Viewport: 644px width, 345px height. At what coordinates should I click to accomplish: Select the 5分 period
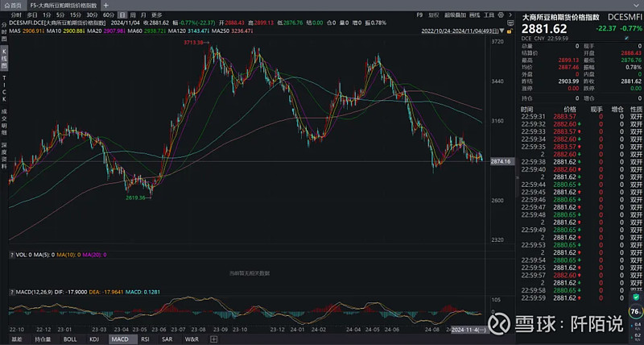click(60, 15)
